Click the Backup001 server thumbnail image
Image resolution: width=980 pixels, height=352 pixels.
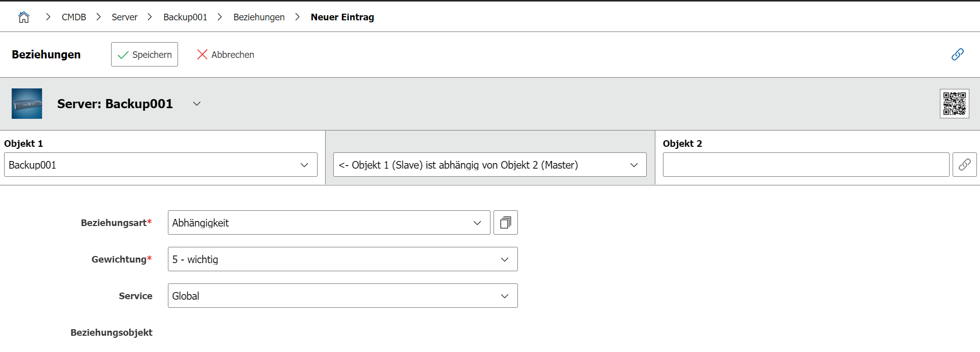(x=27, y=104)
